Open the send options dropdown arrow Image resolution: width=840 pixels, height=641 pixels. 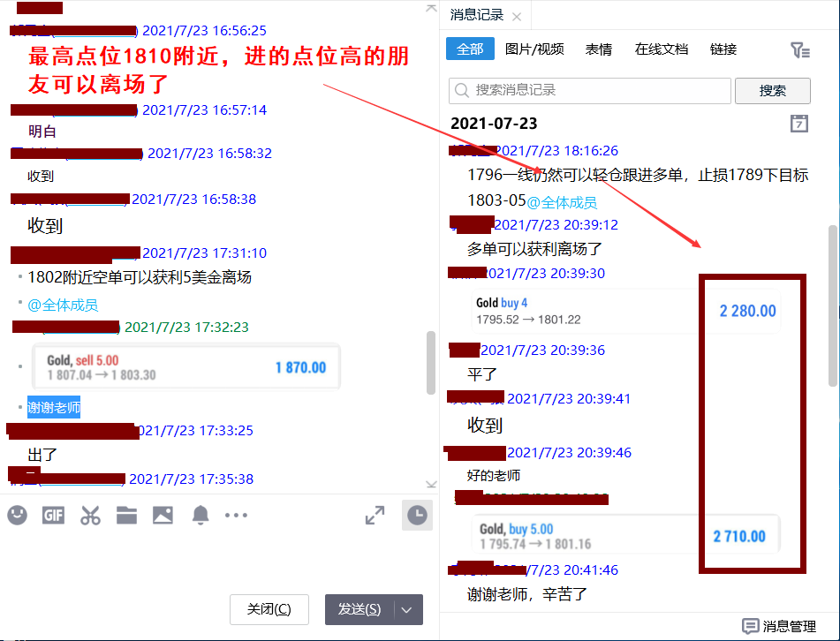tap(407, 609)
